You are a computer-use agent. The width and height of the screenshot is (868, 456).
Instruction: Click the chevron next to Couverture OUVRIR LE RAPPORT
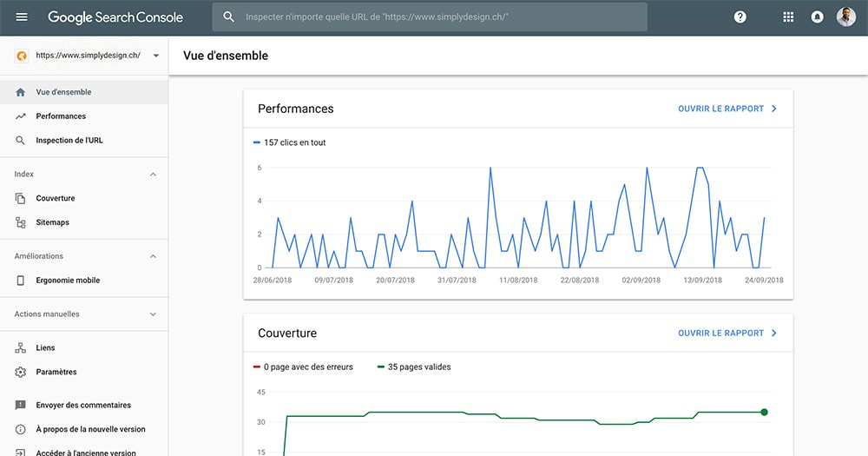click(774, 333)
